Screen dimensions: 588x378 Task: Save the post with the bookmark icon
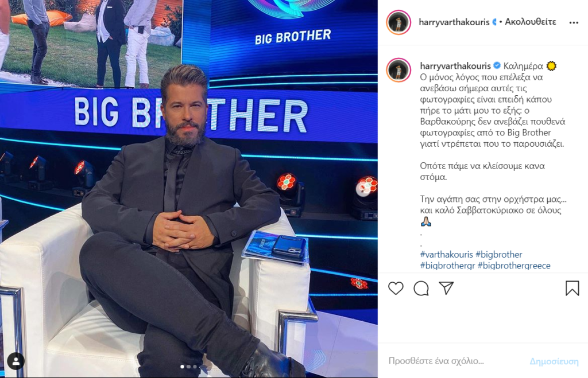[x=572, y=288]
